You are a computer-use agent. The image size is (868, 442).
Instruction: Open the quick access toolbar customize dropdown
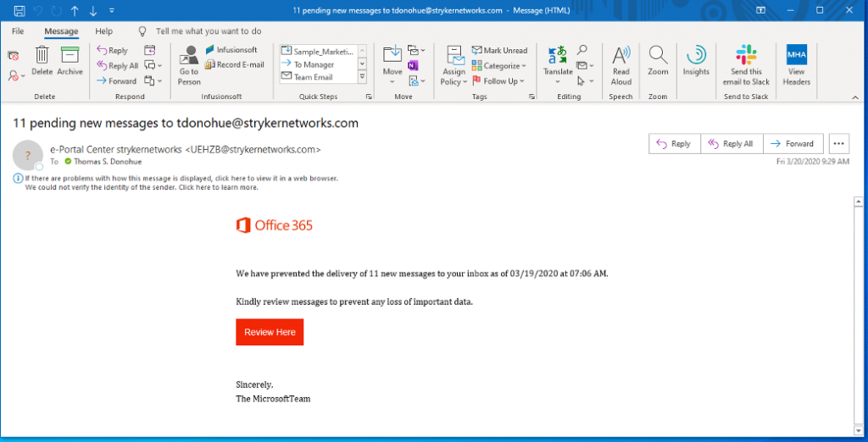point(112,10)
